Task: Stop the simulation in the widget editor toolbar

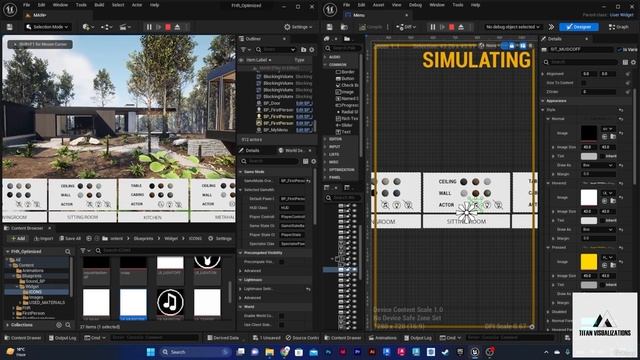Action: click(x=451, y=27)
